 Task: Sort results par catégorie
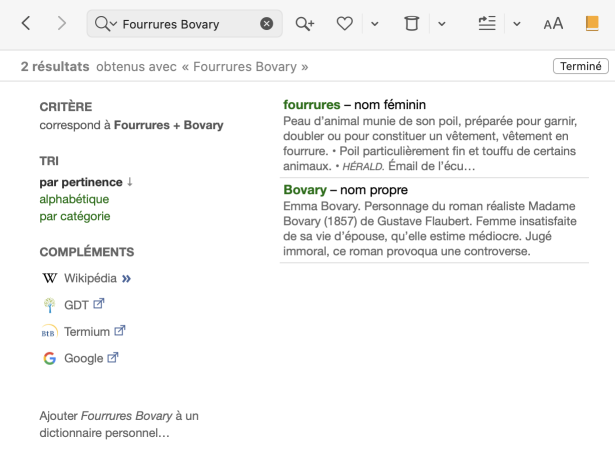point(75,216)
